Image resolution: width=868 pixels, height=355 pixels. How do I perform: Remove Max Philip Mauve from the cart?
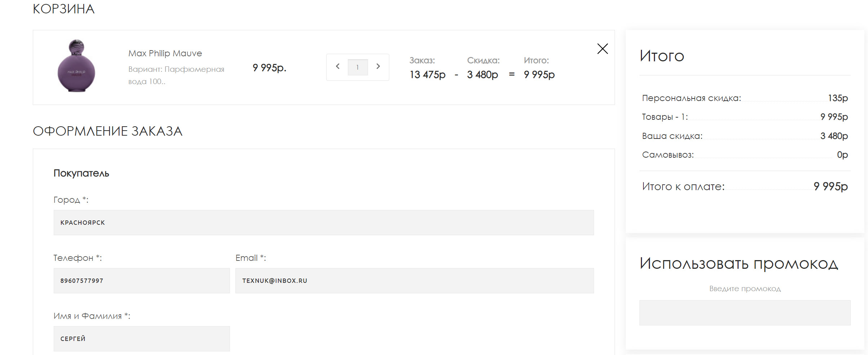tap(602, 49)
